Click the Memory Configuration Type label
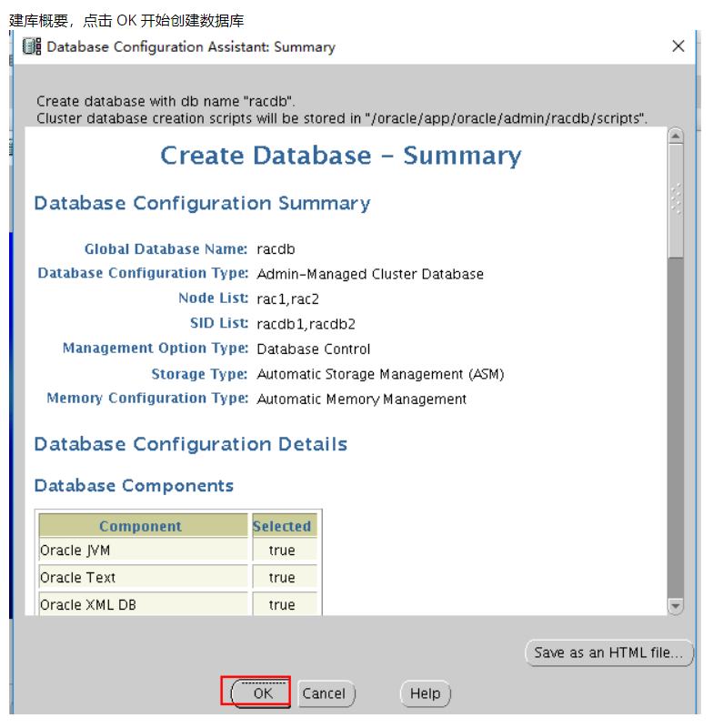The height and width of the screenshot is (728, 713). pos(147,399)
